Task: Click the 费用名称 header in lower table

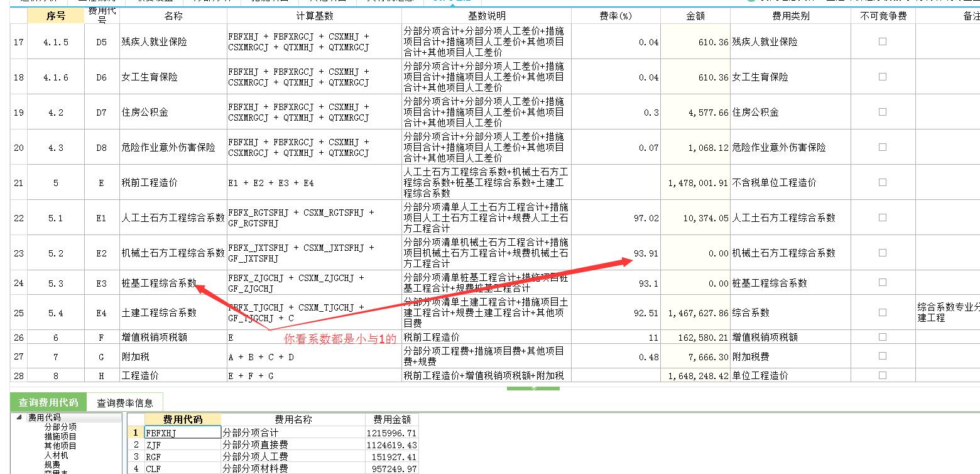Action: click(293, 419)
